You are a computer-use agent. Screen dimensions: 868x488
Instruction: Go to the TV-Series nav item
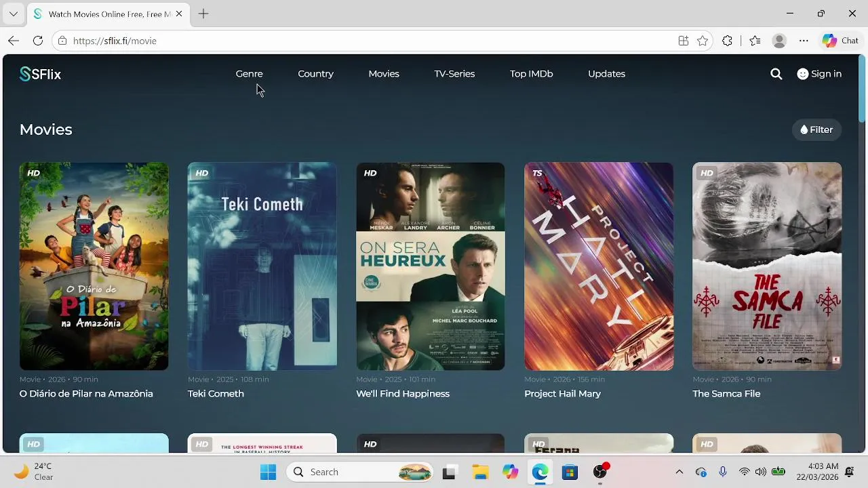click(454, 74)
